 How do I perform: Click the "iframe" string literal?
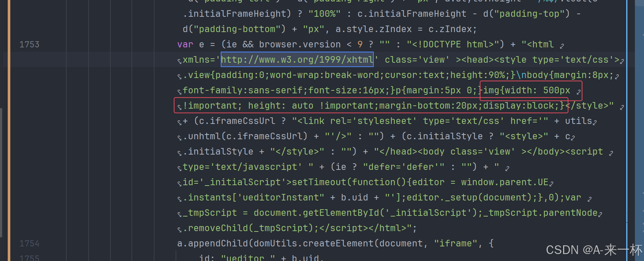click(x=456, y=243)
